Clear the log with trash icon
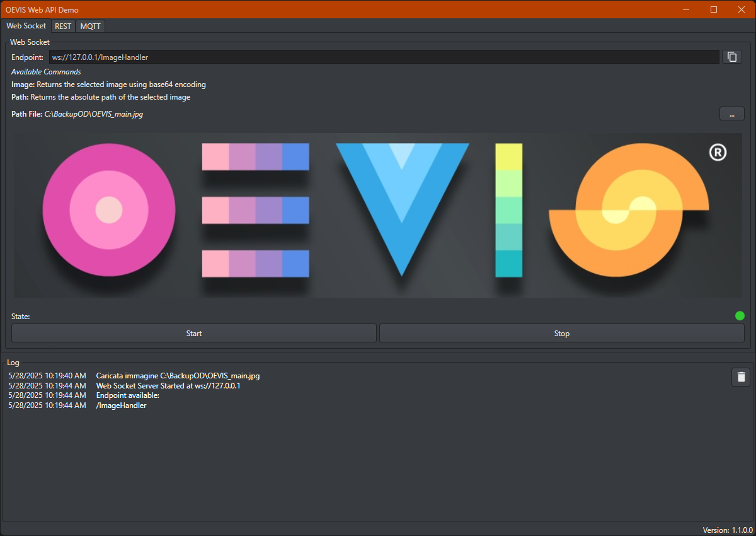This screenshot has width=756, height=536. (x=741, y=376)
